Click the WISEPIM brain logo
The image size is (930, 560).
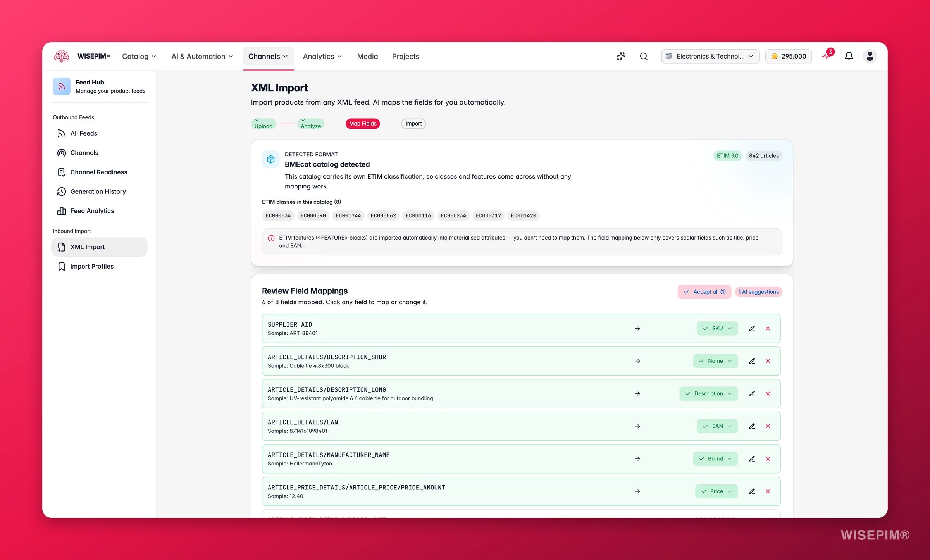click(x=61, y=56)
